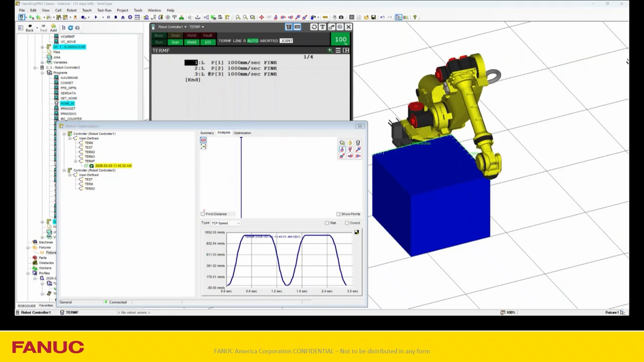Click the Step button on teach pendant
Image resolution: width=644 pixels, height=362 pixels.
tap(175, 36)
